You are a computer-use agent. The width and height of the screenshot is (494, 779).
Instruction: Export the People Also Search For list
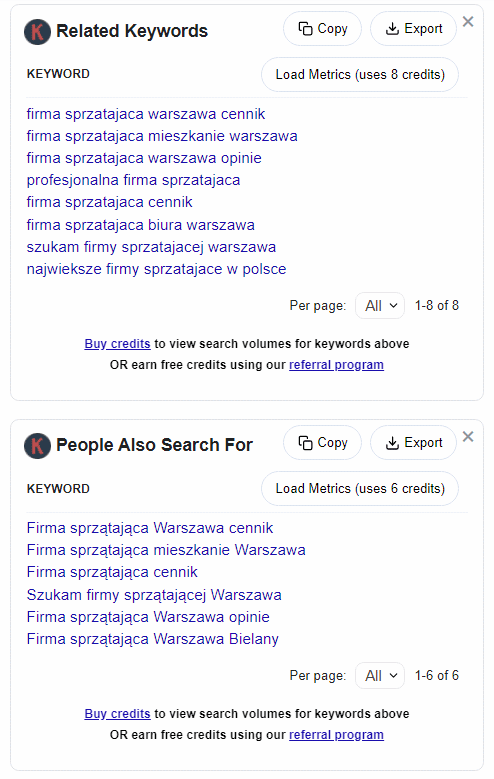(x=413, y=443)
